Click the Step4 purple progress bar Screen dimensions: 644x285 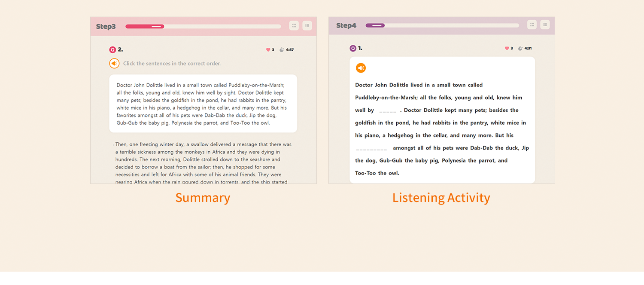pyautogui.click(x=442, y=25)
